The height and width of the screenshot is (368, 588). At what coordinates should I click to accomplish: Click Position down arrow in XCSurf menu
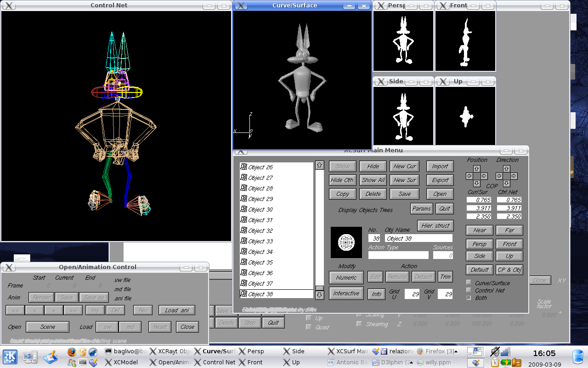click(x=476, y=183)
